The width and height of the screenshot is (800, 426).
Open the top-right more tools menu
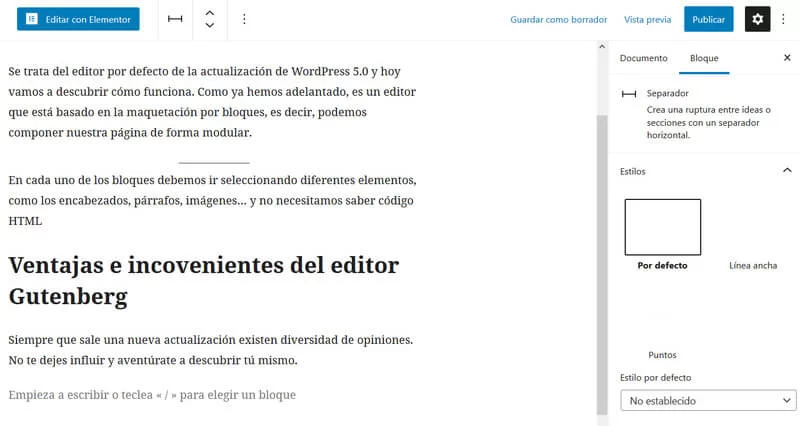[x=783, y=19]
